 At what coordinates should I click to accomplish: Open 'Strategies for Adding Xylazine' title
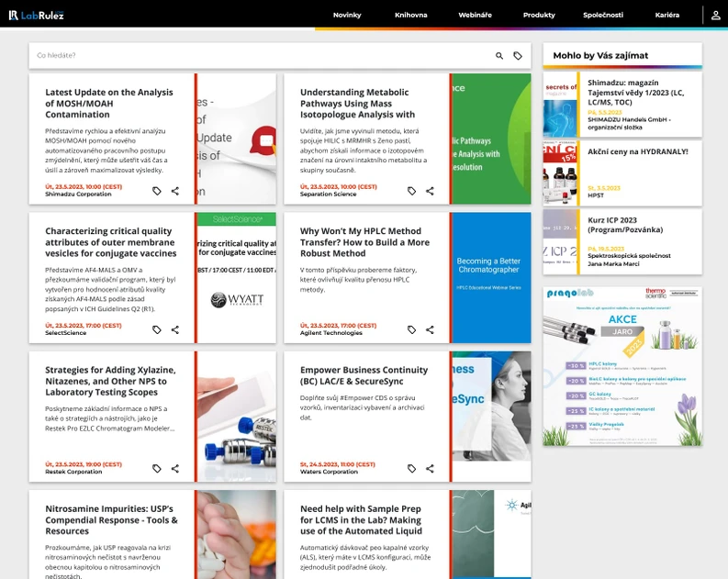coord(110,381)
